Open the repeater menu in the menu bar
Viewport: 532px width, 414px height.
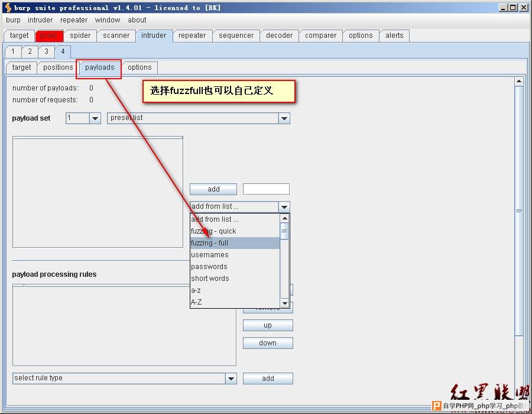point(74,20)
